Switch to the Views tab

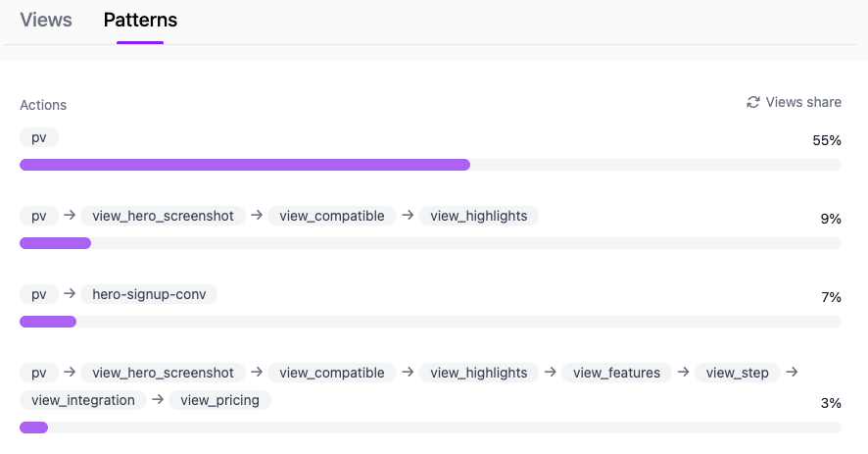(x=46, y=20)
